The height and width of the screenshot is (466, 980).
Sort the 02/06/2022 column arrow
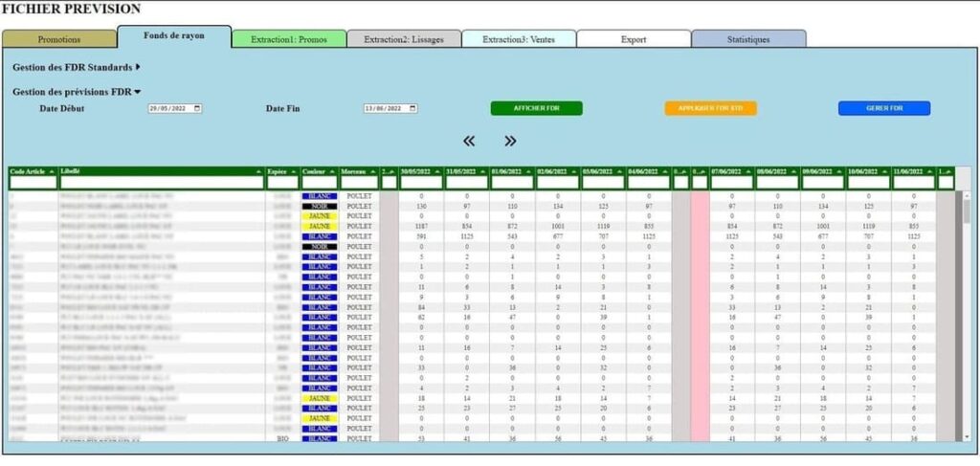(x=574, y=171)
